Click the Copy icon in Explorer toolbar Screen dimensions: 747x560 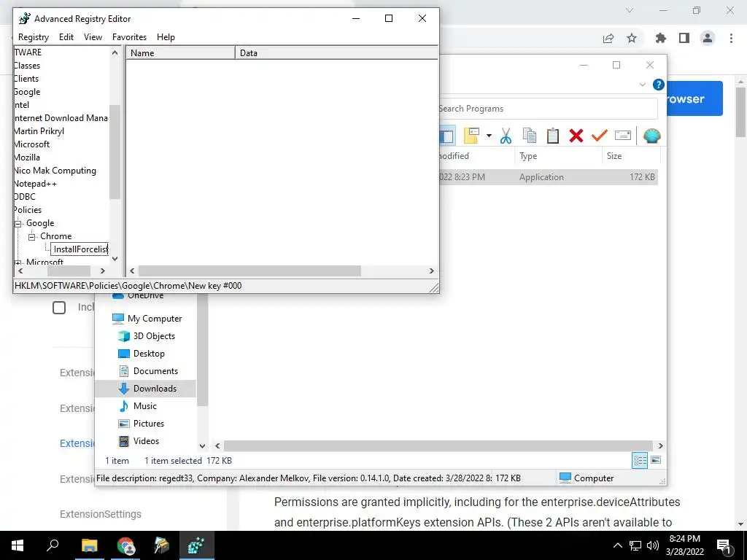point(530,136)
